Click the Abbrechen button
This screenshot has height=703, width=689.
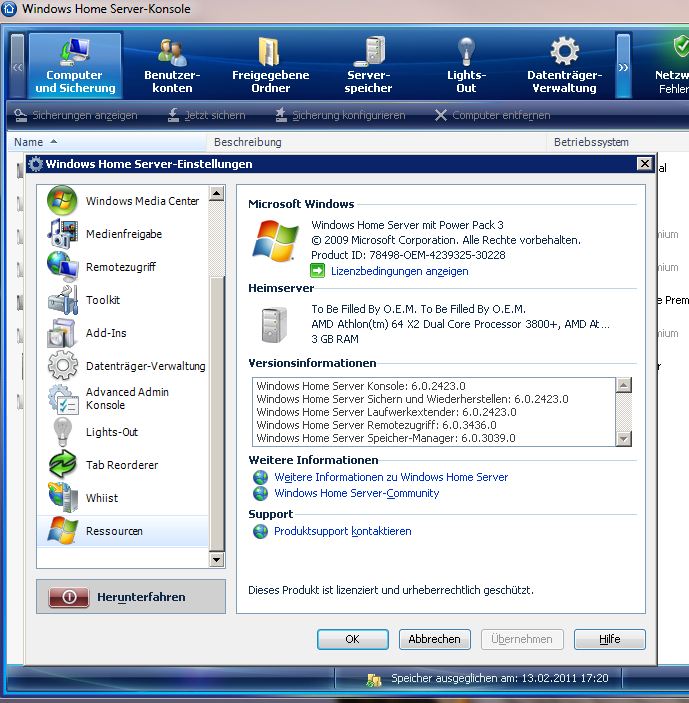pyautogui.click(x=434, y=639)
